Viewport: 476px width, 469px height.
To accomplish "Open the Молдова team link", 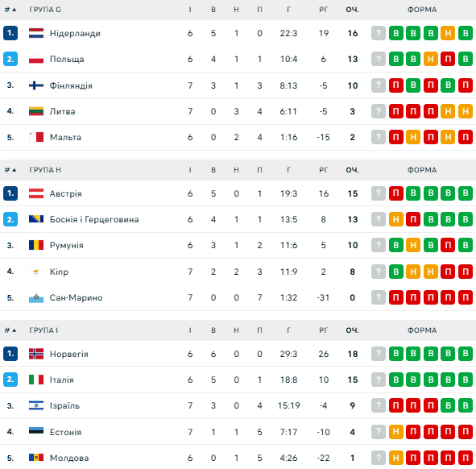I will pos(69,458).
